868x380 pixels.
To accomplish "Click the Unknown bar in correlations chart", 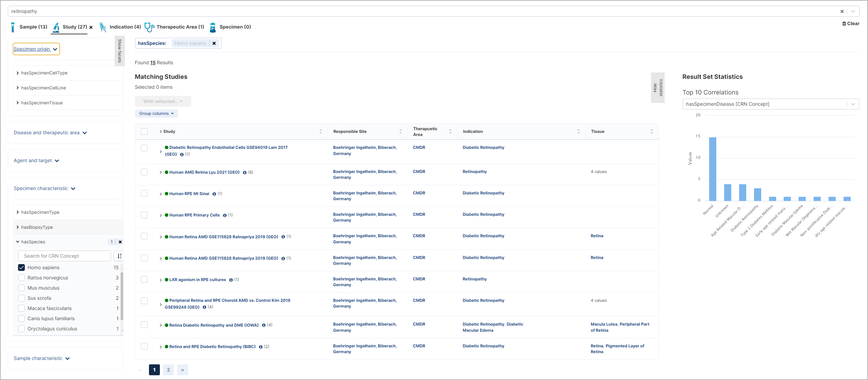I will (x=728, y=192).
